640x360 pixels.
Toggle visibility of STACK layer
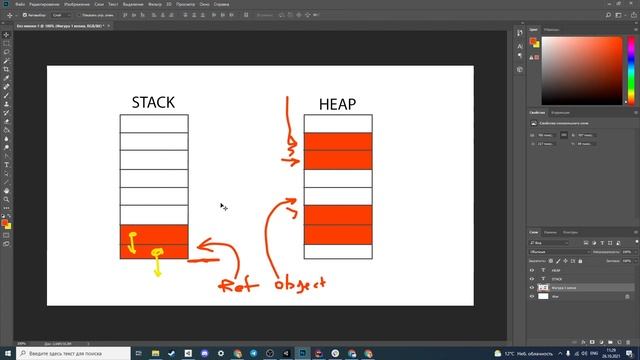(x=532, y=279)
